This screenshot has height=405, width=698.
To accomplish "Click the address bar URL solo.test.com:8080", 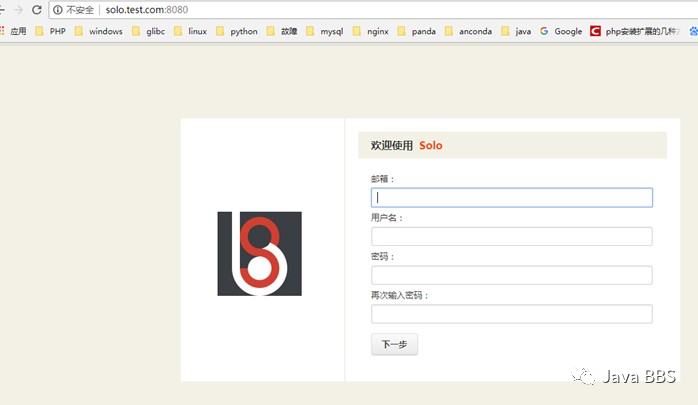I will tap(146, 10).
